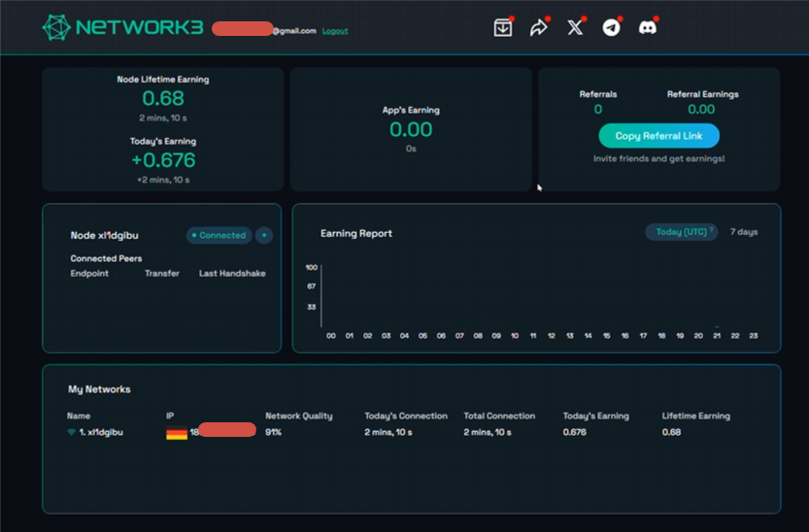Switch report to Today (UTC) tab
This screenshot has height=532, width=809.
tap(682, 232)
